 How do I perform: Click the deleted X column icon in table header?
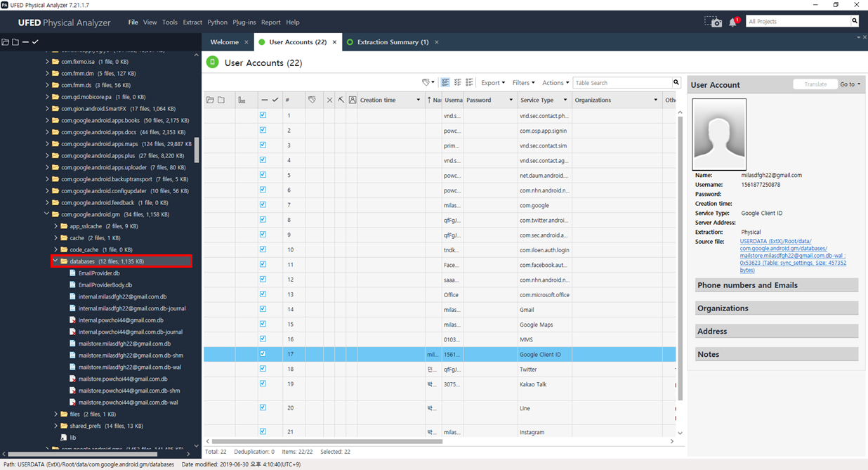pyautogui.click(x=329, y=100)
